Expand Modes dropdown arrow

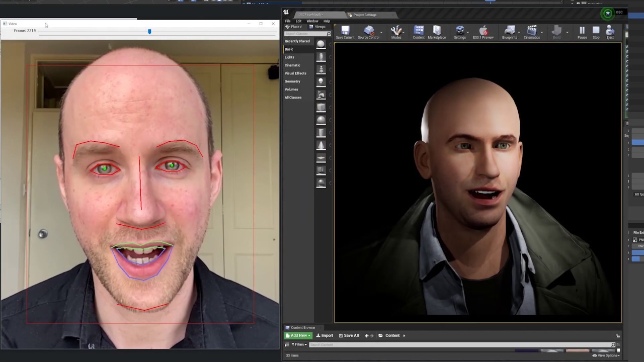point(404,33)
